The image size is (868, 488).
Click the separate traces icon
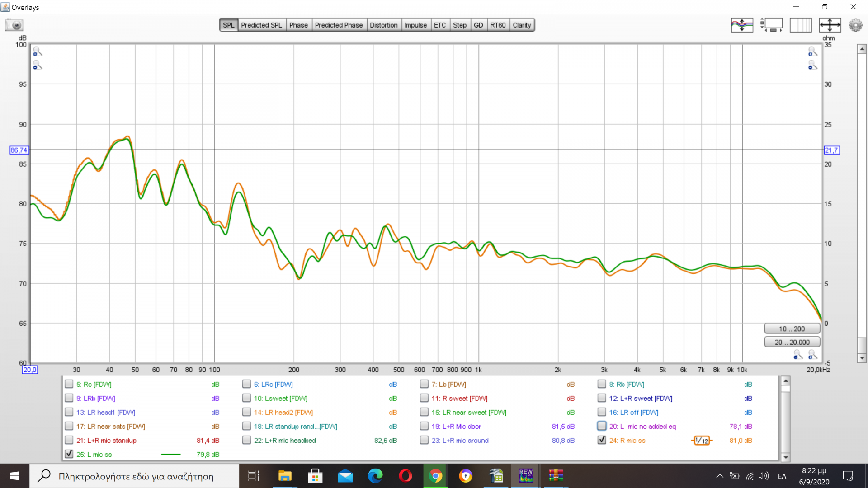pos(742,25)
